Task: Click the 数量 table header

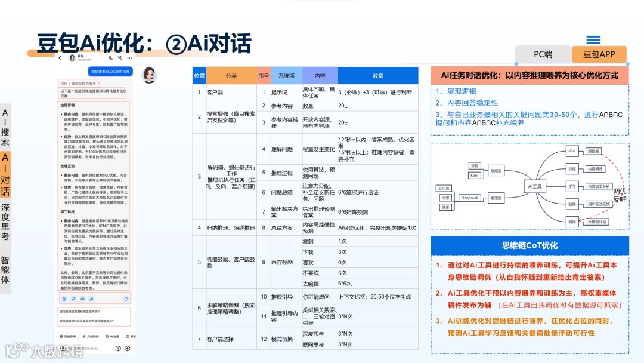Action: coord(378,76)
